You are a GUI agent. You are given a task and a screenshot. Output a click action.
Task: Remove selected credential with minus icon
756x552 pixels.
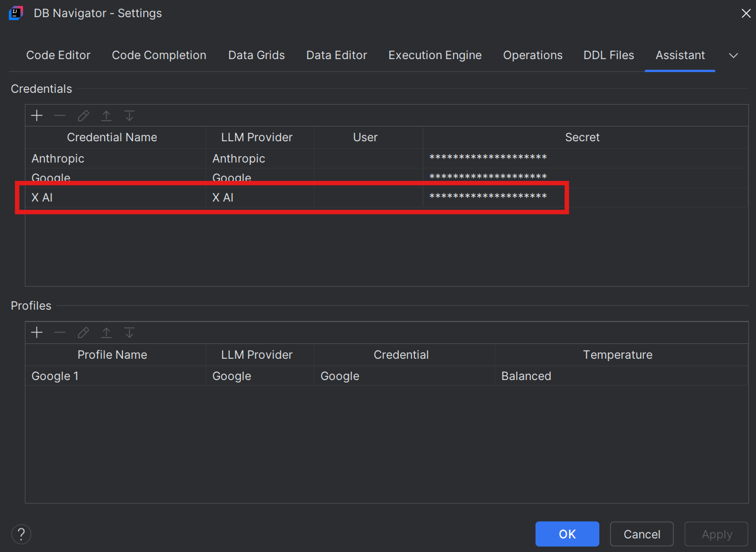(60, 116)
